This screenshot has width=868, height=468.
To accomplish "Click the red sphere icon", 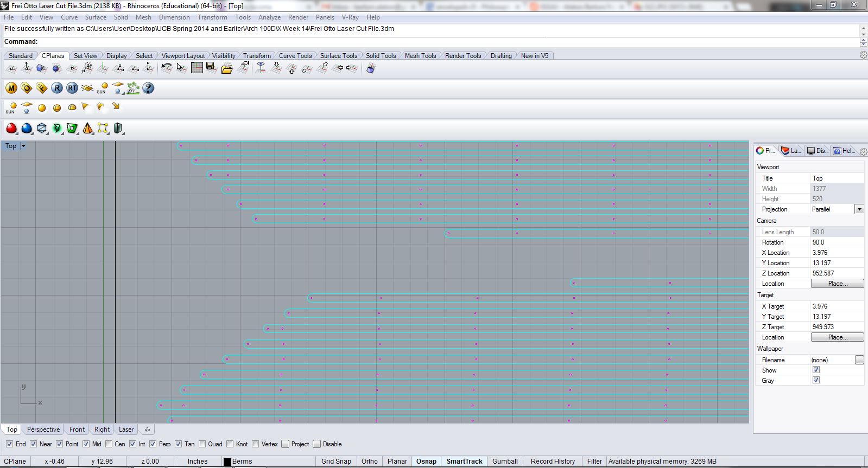I will tap(11, 129).
